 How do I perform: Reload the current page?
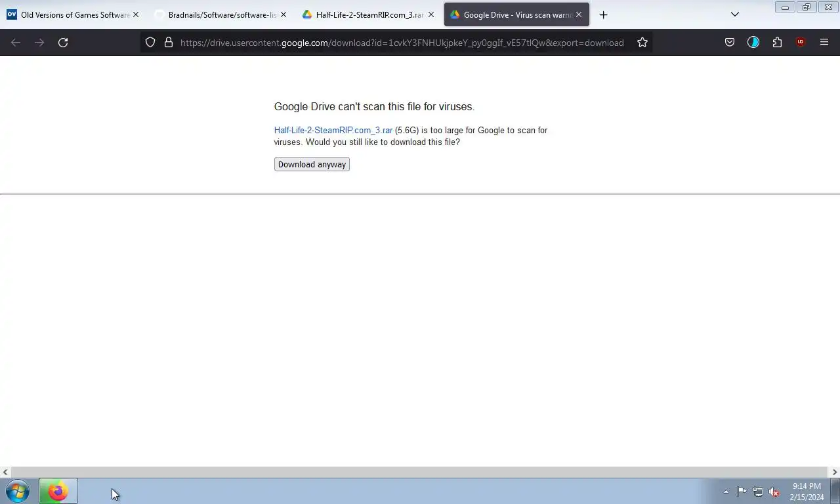tap(63, 42)
